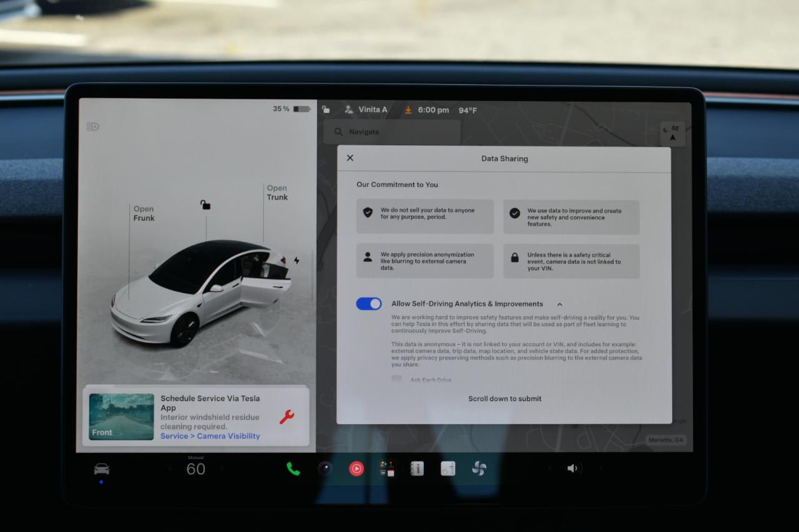
Task: Tap the padlock icon on VIN card
Action: [514, 257]
